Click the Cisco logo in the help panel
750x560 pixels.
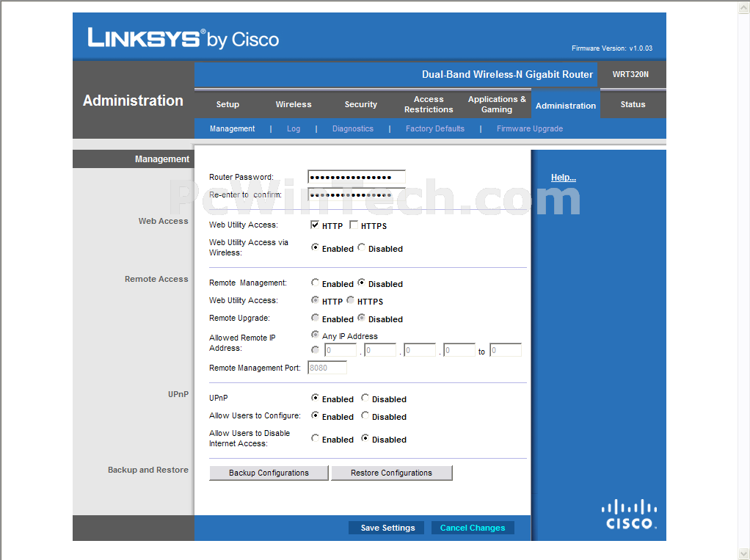(629, 514)
